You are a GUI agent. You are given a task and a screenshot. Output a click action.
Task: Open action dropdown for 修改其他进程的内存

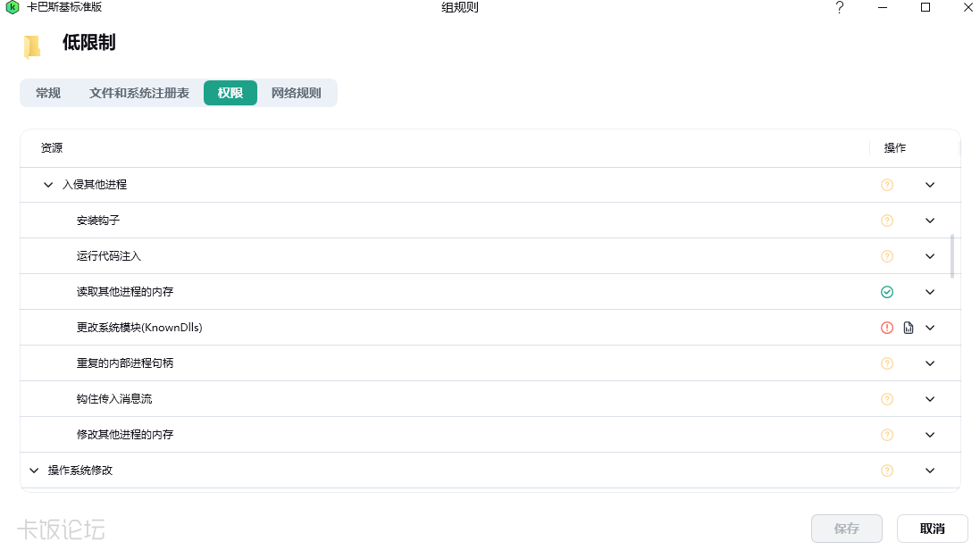(930, 434)
